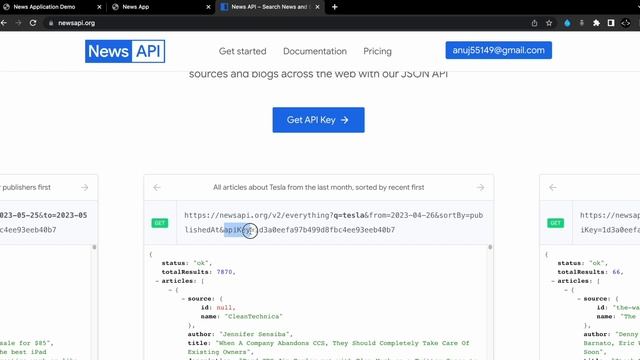
Task: Show next example with Tesla card right arrow
Action: point(480,187)
